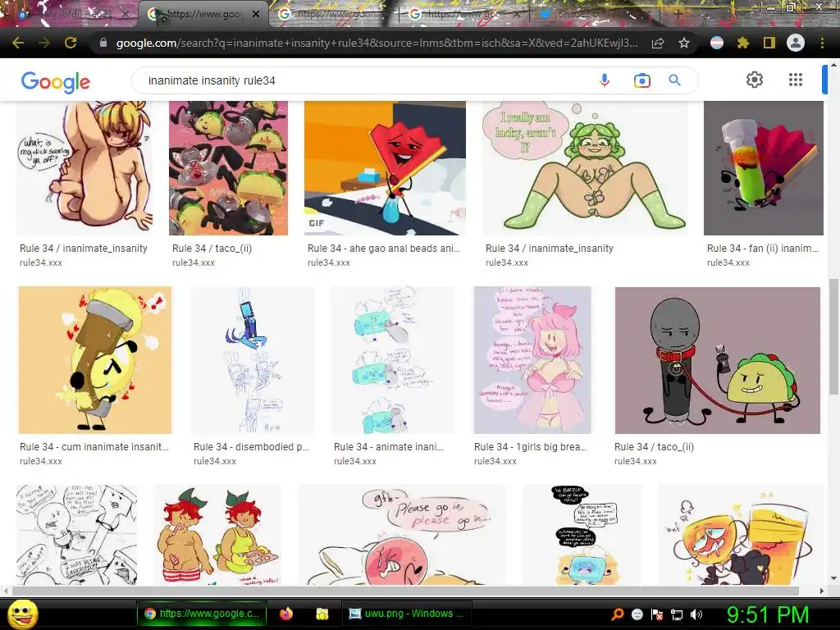Focus the browser address bar URL
840x630 pixels.
tap(376, 43)
